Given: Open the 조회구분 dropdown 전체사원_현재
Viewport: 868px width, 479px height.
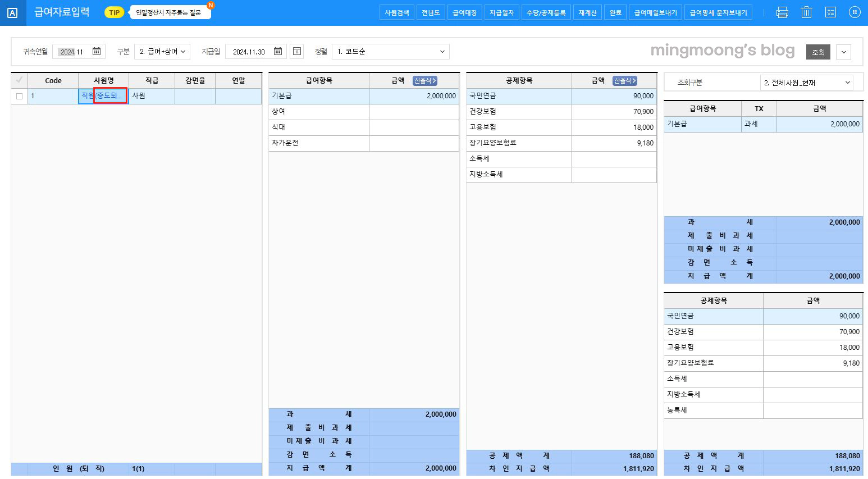Looking at the screenshot, I should [806, 83].
